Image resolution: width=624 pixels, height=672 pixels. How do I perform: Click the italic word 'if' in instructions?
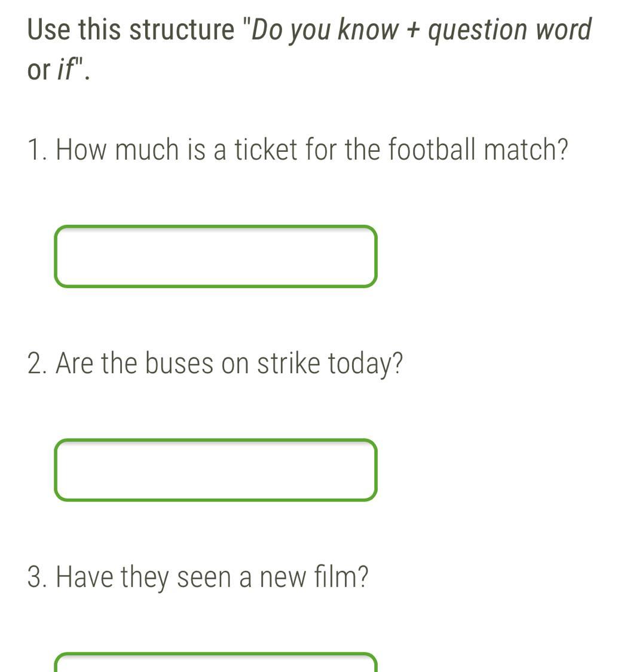[x=66, y=69]
